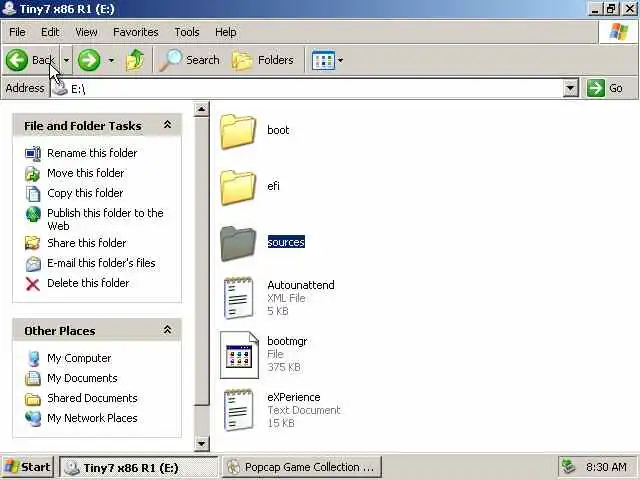Click the Move this folder icon

point(33,173)
